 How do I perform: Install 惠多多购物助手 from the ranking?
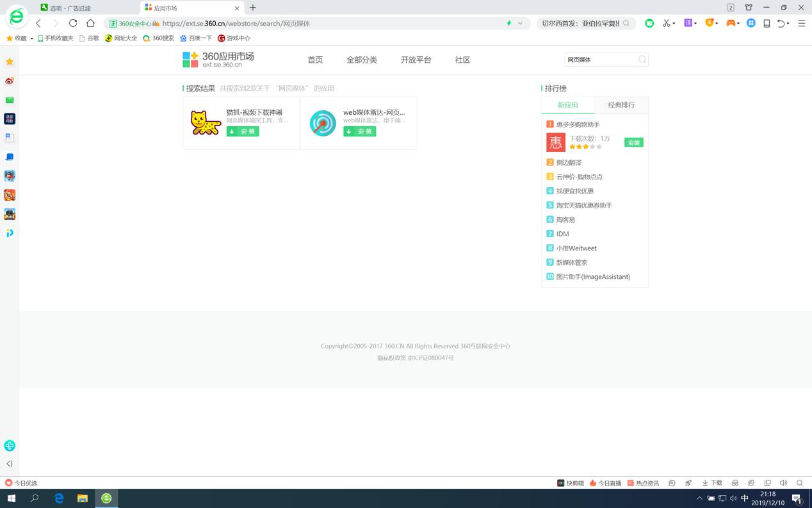point(634,143)
